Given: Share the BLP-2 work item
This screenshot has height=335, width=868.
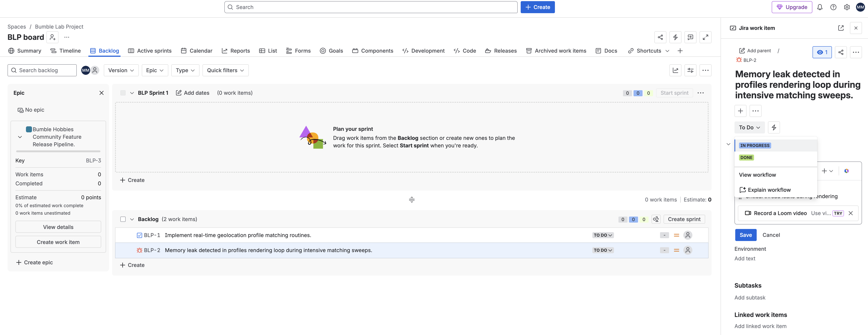Looking at the screenshot, I should [x=841, y=52].
